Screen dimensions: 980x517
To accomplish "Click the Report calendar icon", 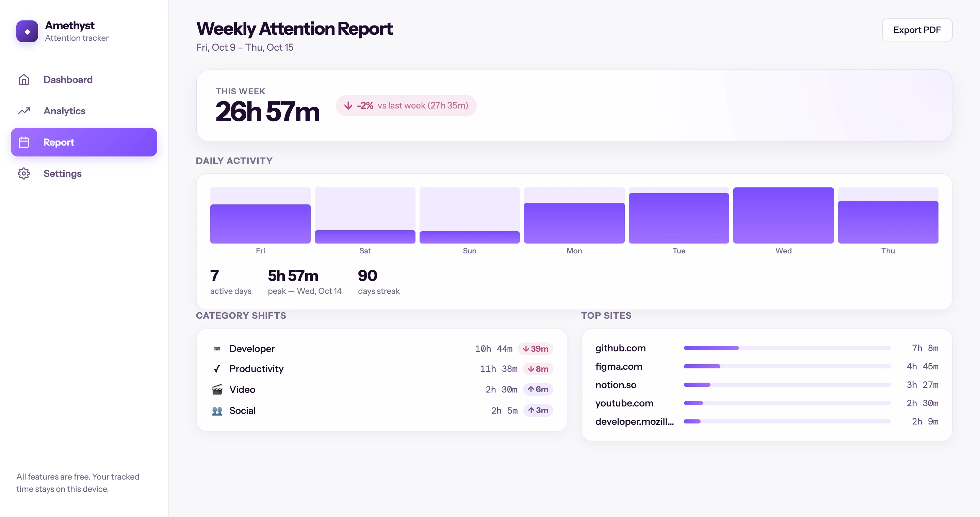I will [x=23, y=142].
